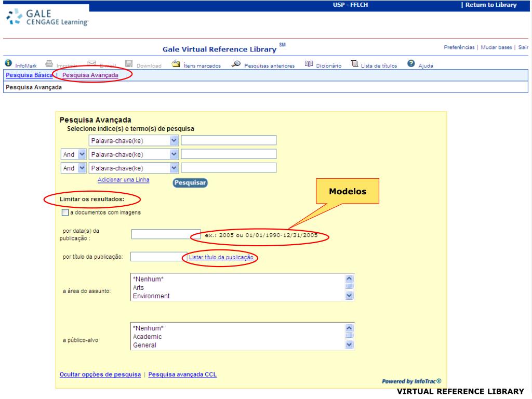
Task: Click the Imprimir printer icon
Action: (x=49, y=63)
